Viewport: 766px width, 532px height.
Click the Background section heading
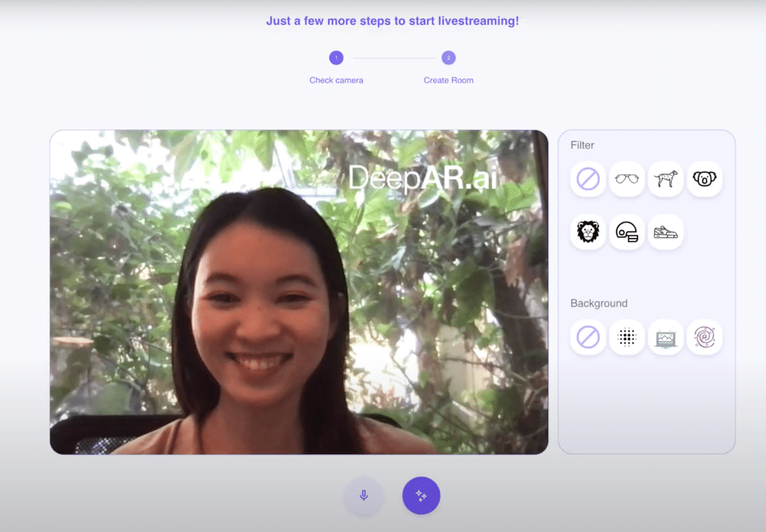coord(599,304)
